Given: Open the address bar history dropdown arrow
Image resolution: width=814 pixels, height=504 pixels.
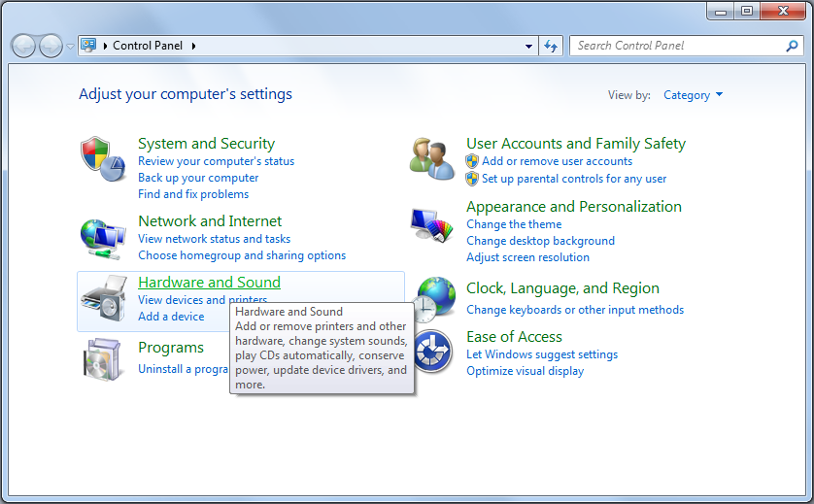Looking at the screenshot, I should click(528, 47).
